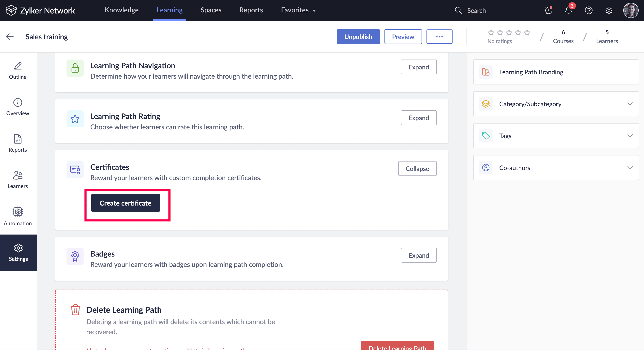644x350 pixels.
Task: Click the recent activity clock icon
Action: pos(549,10)
